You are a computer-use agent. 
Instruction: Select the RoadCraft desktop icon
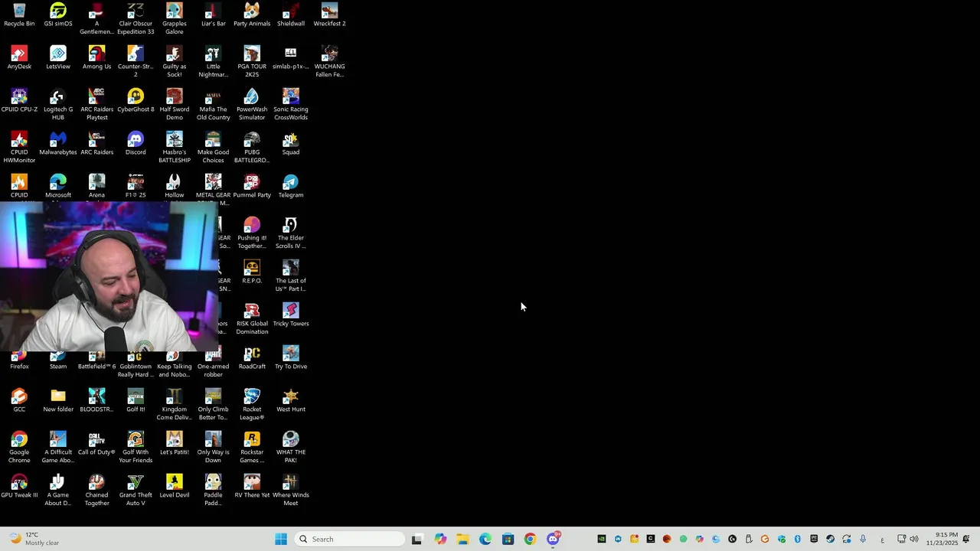click(x=252, y=357)
